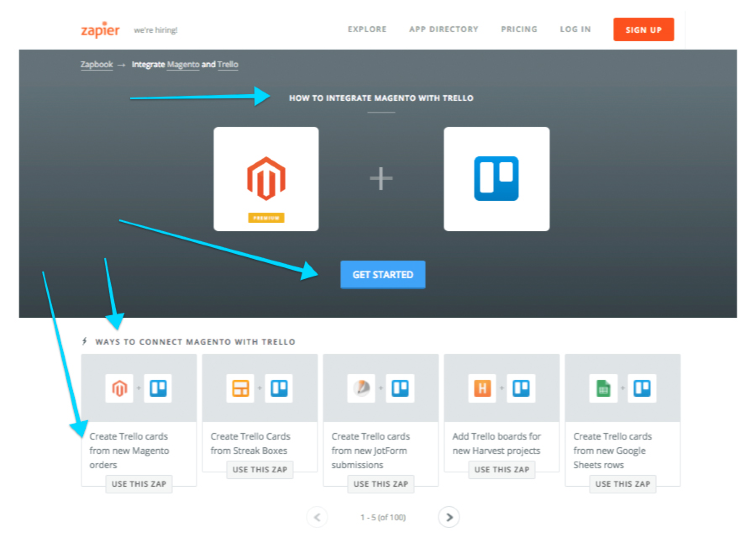Click 'Ways to connect Magento with Trello' heading
The image size is (756, 559).
coord(195,342)
